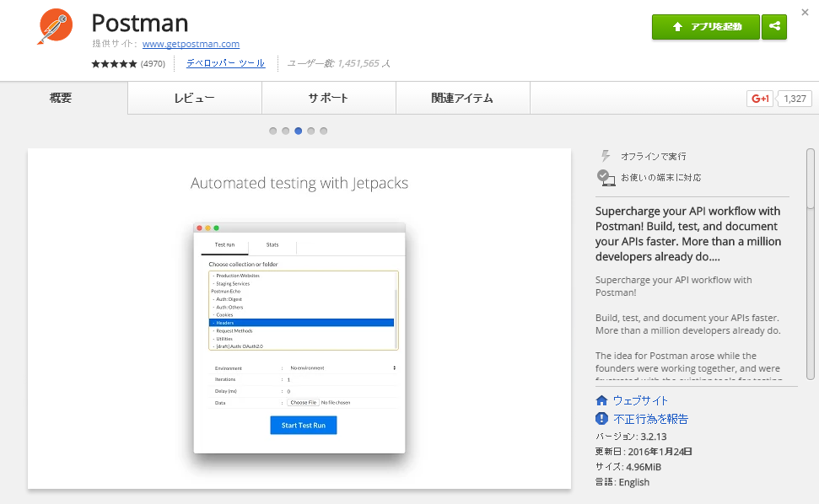819x504 pixels.
Task: Click the 言語: English text
Action: click(622, 481)
